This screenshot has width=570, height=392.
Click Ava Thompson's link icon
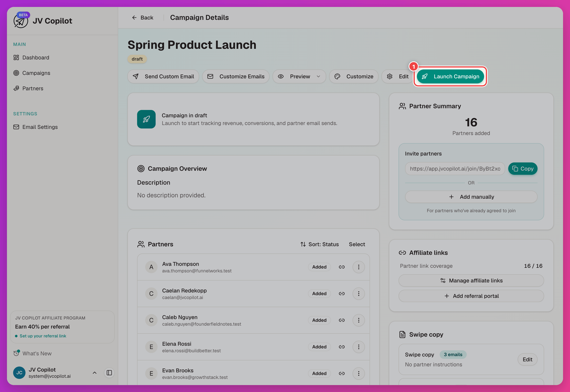[x=342, y=267]
